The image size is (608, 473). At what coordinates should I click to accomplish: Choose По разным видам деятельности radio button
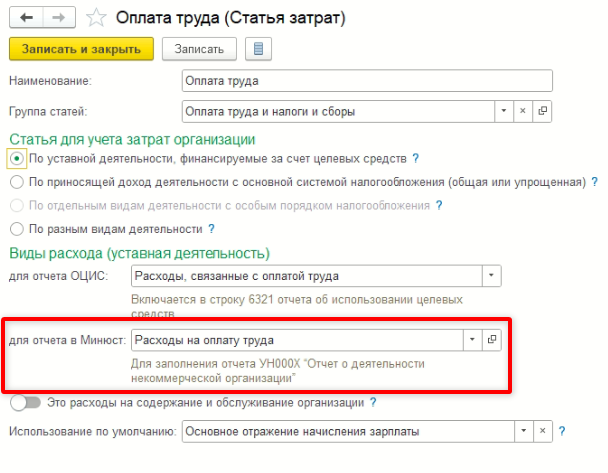pyautogui.click(x=16, y=228)
